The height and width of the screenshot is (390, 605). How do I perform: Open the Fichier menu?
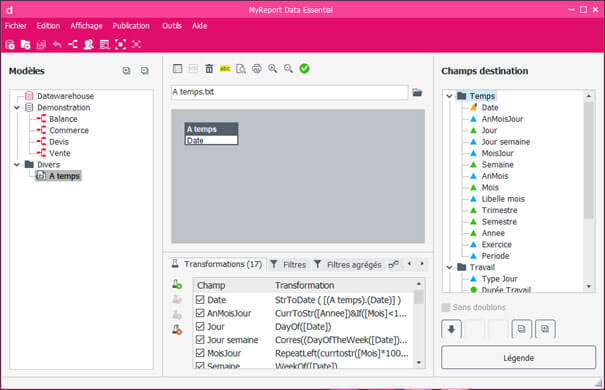pyautogui.click(x=16, y=26)
